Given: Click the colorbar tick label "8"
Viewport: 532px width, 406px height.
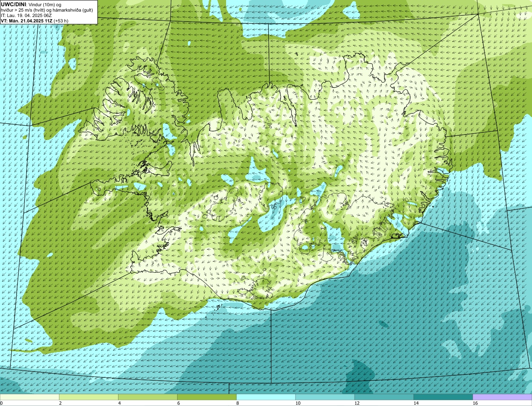Looking at the screenshot, I should [237, 403].
